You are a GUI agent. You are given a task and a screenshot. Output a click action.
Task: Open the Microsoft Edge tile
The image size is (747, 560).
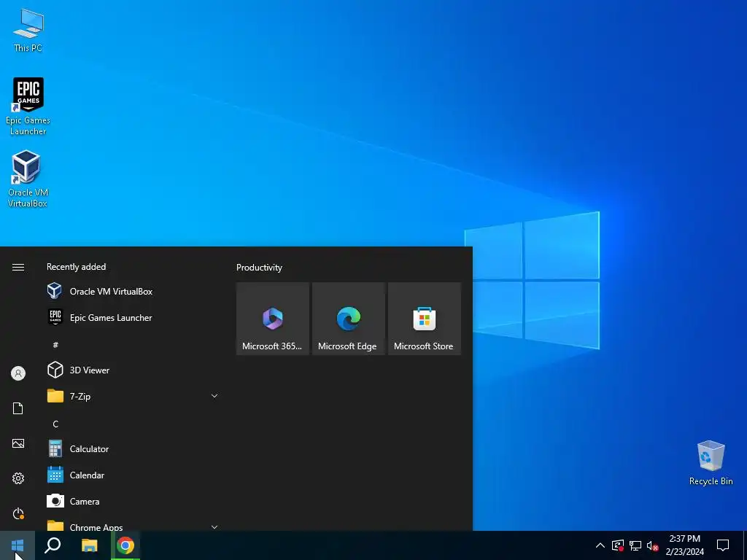[x=348, y=319]
